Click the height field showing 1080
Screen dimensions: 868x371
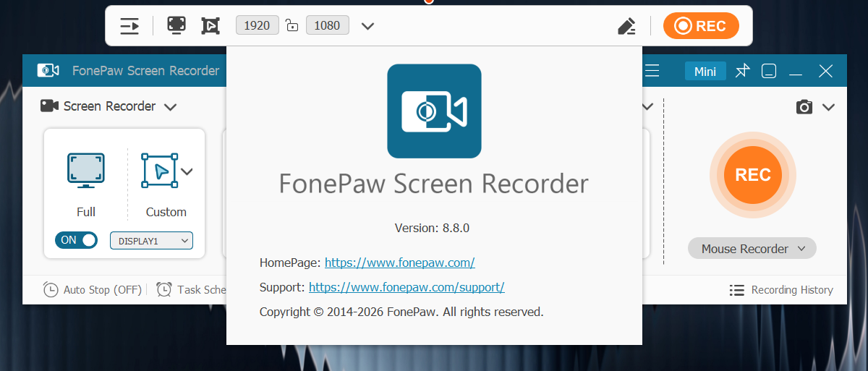click(x=328, y=25)
